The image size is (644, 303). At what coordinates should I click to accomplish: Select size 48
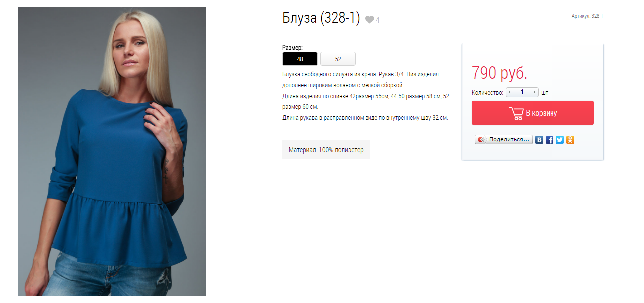(300, 59)
